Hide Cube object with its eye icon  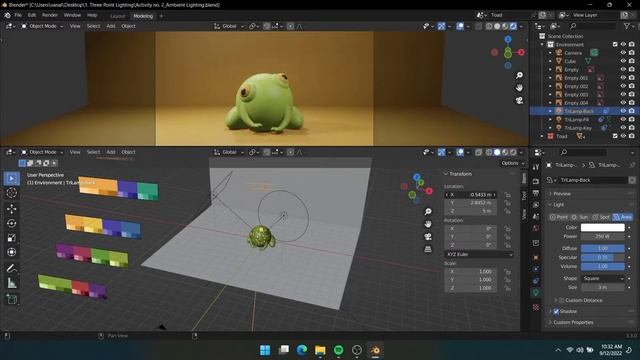point(623,61)
